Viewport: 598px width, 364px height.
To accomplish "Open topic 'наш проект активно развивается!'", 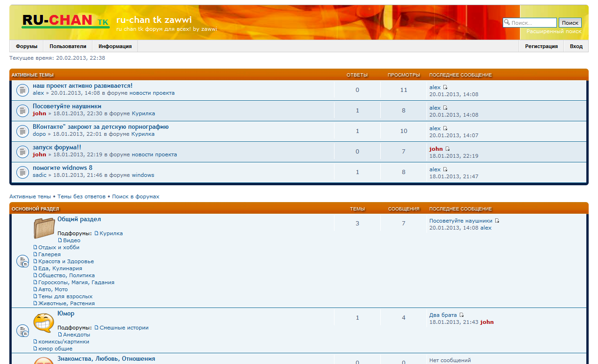I will 83,86.
